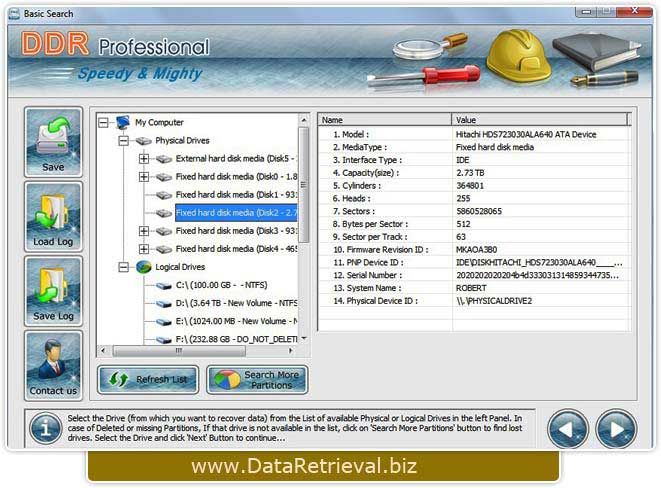This screenshot has height=488, width=661.
Task: Click the '11. PNP Device ID :' row
Action: pos(474,263)
